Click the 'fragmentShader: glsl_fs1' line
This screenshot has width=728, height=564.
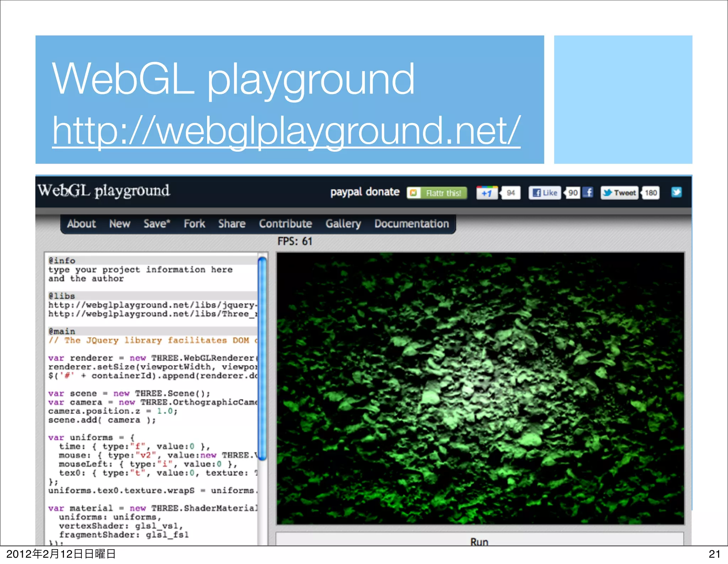(124, 535)
